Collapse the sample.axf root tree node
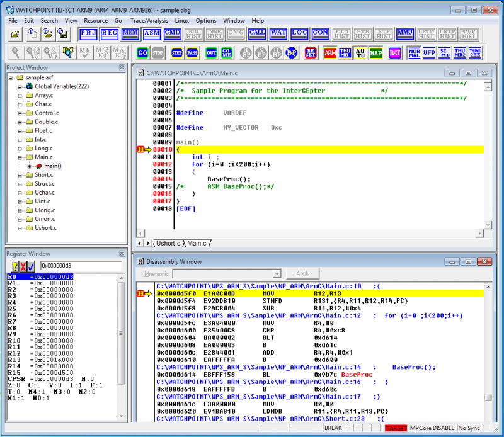The width and height of the screenshot is (504, 437). pyautogui.click(x=11, y=77)
